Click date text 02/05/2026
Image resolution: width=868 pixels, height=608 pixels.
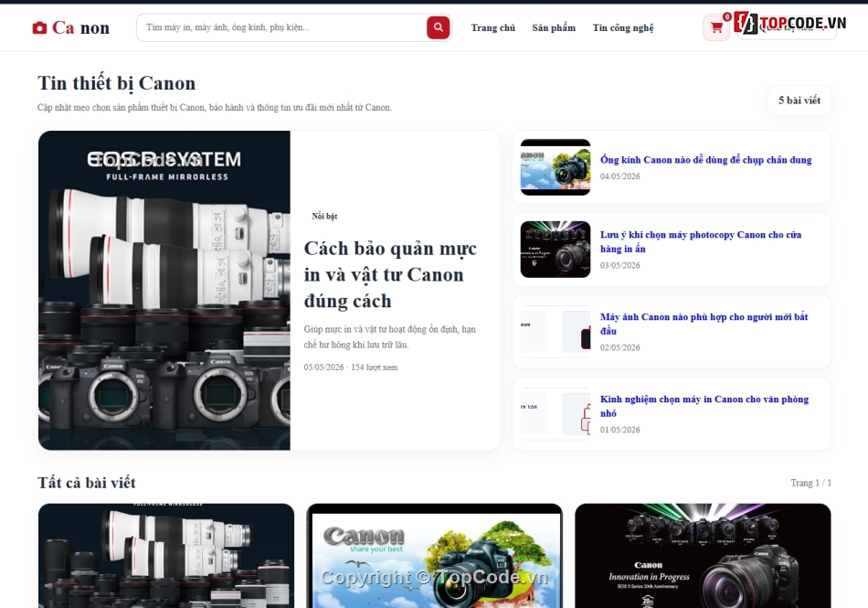click(x=620, y=347)
